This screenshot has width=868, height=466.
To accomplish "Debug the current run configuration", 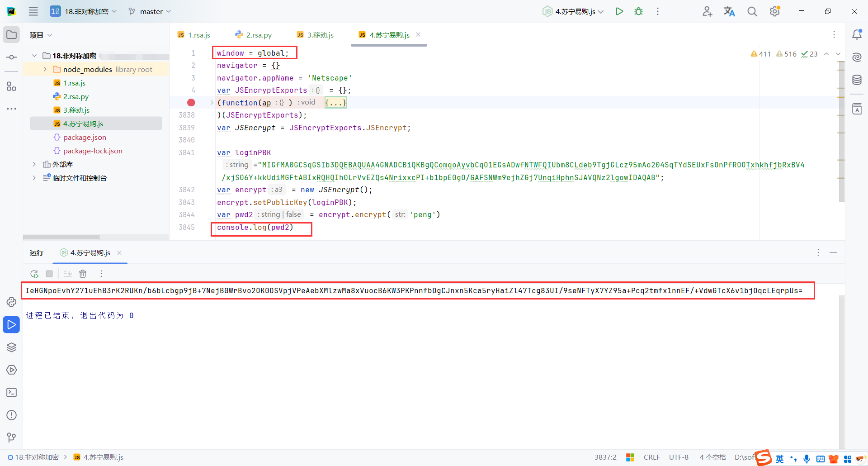I will click(638, 11).
